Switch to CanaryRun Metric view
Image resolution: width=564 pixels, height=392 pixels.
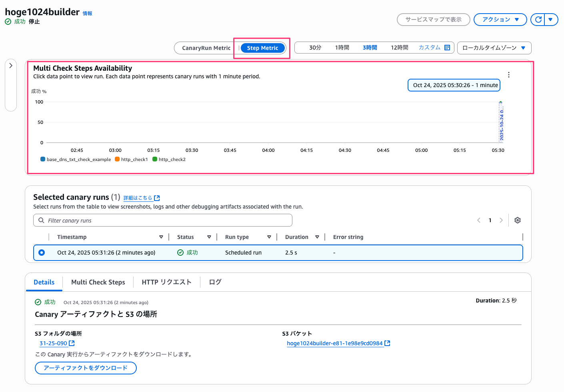point(206,48)
